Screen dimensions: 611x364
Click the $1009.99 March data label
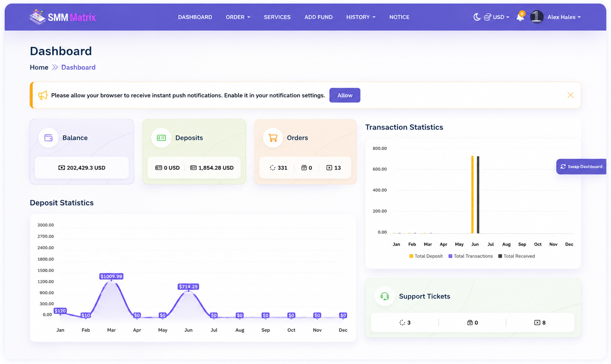(x=111, y=276)
